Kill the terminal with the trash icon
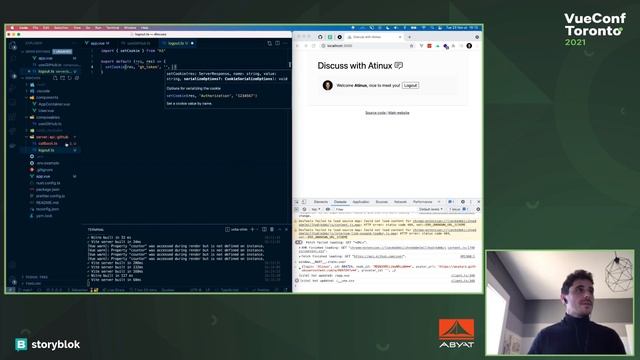 (272, 229)
